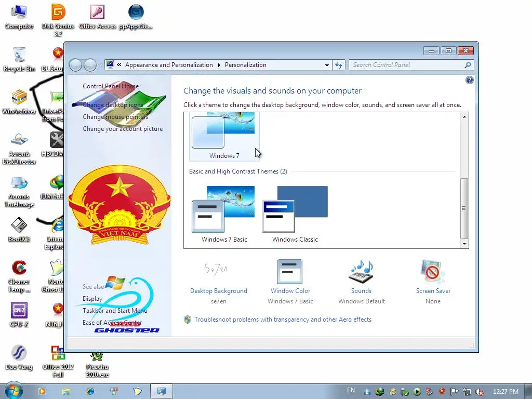The height and width of the screenshot is (399, 532).
Task: Click the double chevron in address bar
Action: tap(119, 65)
